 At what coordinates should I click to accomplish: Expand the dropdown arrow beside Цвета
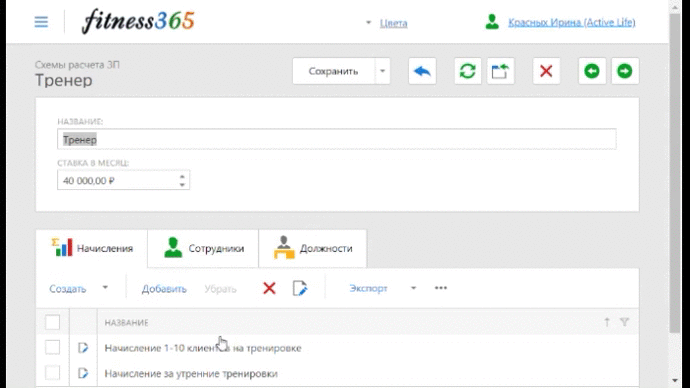[x=368, y=22]
